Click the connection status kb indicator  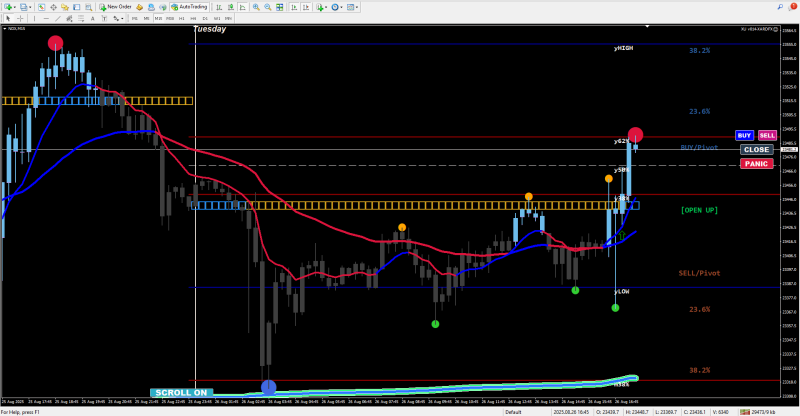click(758, 412)
